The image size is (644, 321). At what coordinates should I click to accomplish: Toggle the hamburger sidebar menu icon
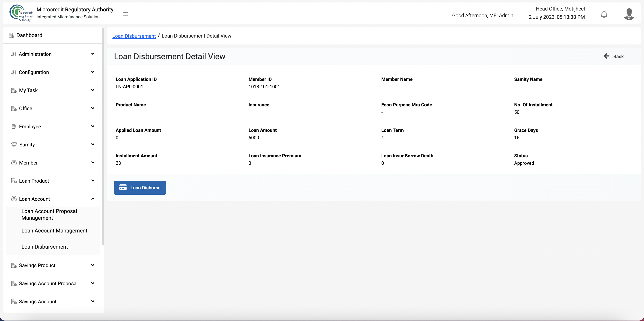(125, 14)
